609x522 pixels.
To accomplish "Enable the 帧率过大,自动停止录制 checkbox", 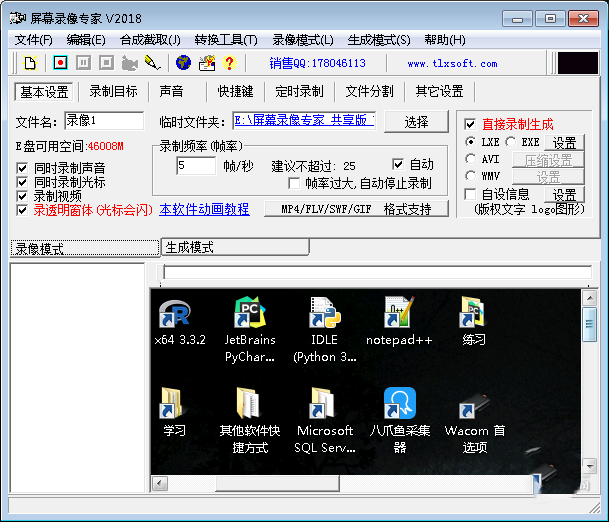I will point(294,184).
